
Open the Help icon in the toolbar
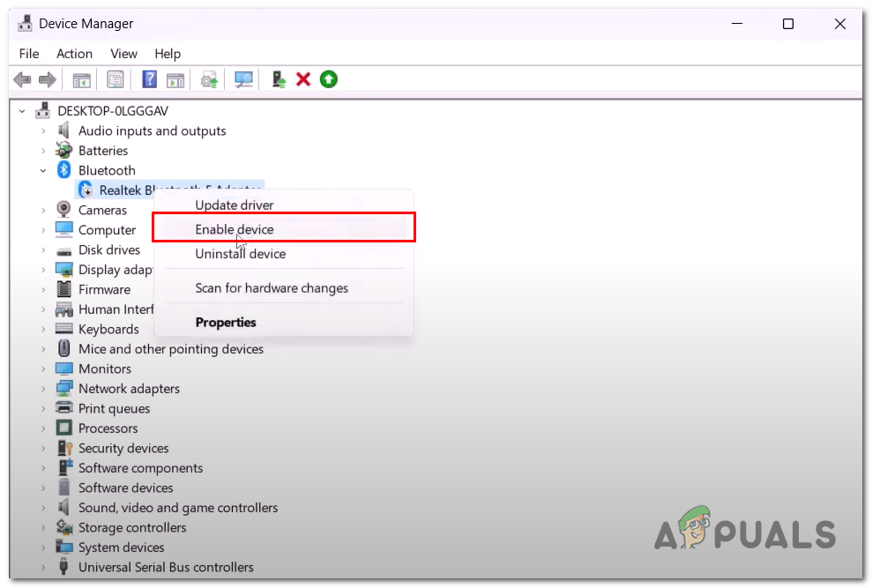click(148, 79)
